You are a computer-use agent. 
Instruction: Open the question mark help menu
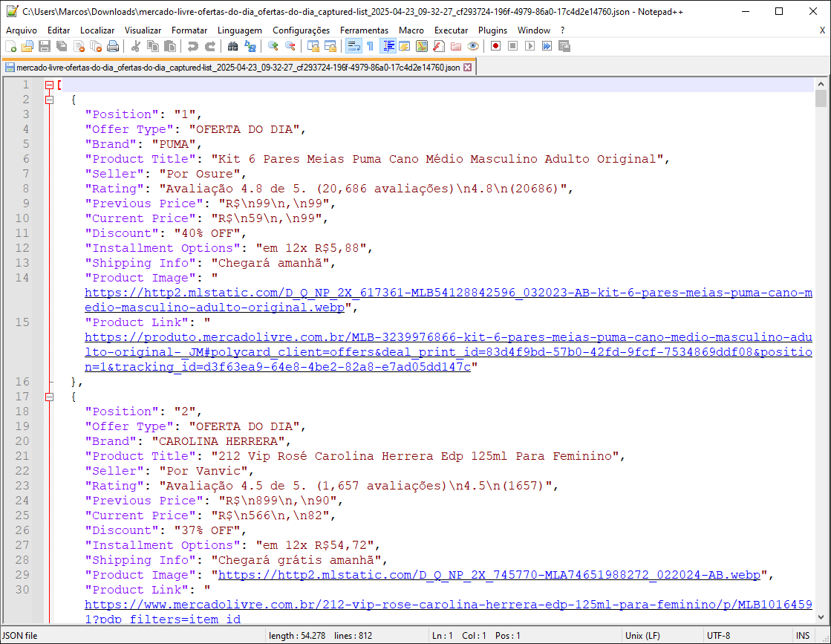[562, 30]
